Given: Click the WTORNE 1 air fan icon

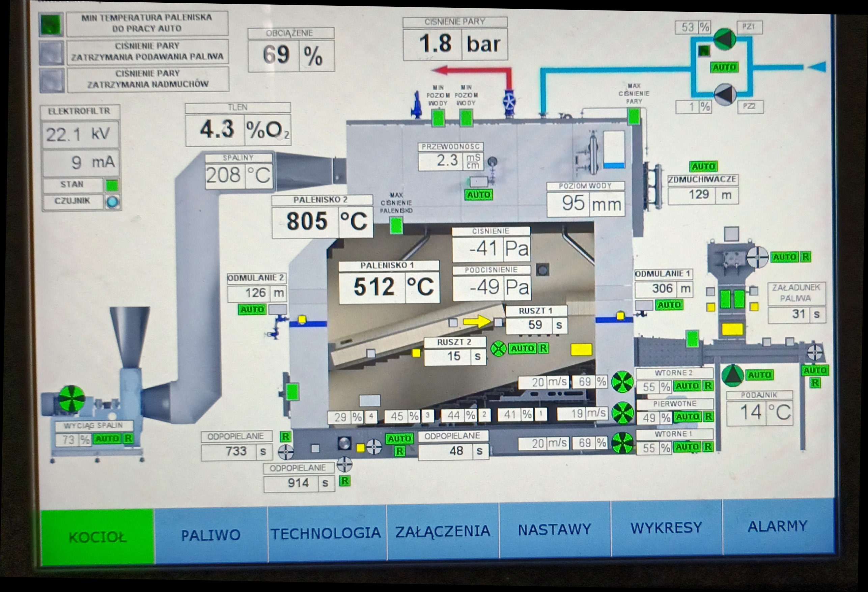Looking at the screenshot, I should [x=622, y=443].
